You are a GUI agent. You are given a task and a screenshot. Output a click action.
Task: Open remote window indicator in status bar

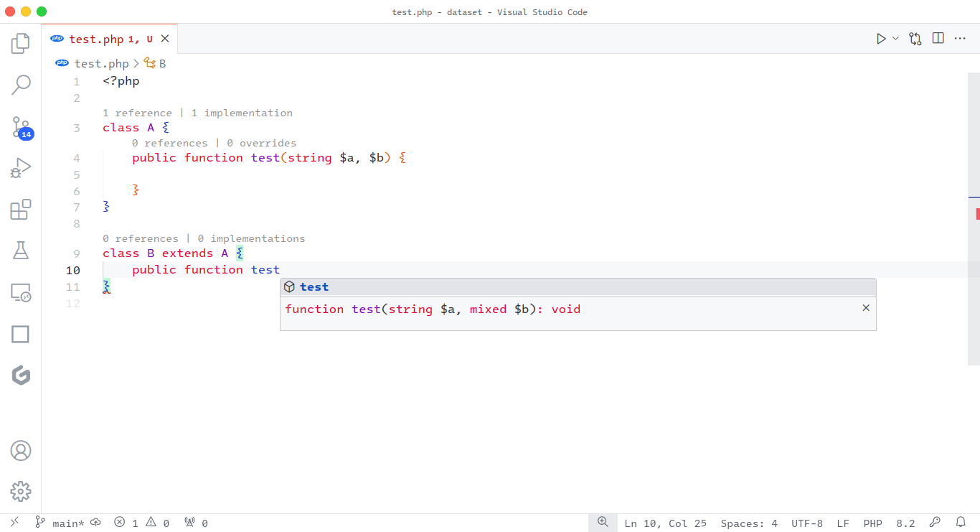[x=14, y=523]
